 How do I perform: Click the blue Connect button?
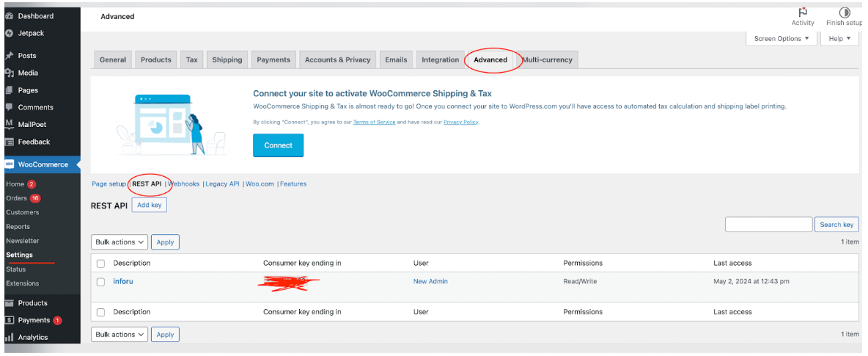point(279,145)
